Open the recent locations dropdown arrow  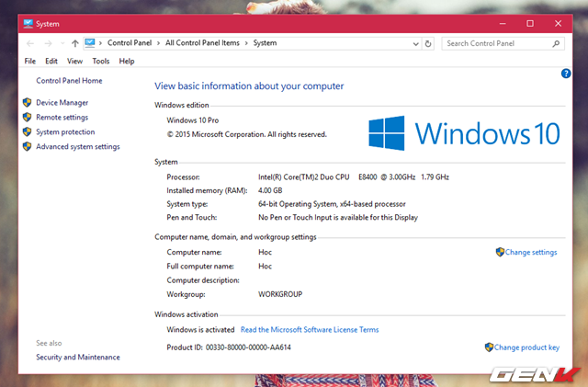click(62, 43)
